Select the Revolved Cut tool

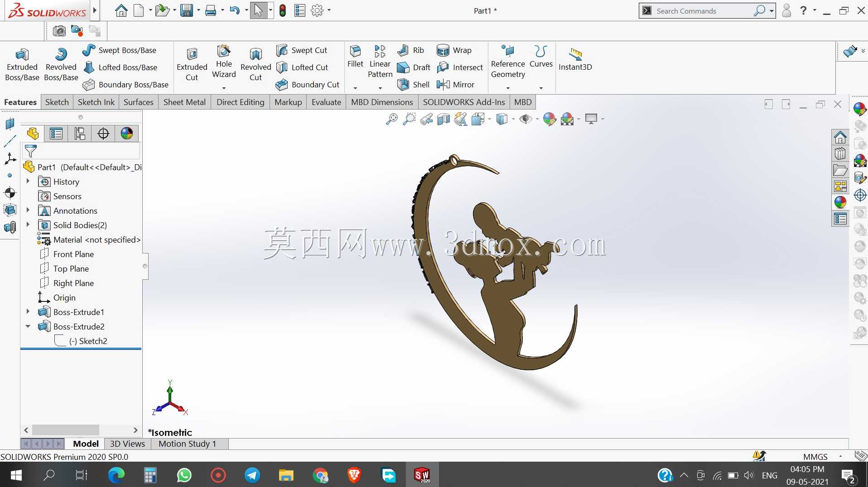point(256,64)
